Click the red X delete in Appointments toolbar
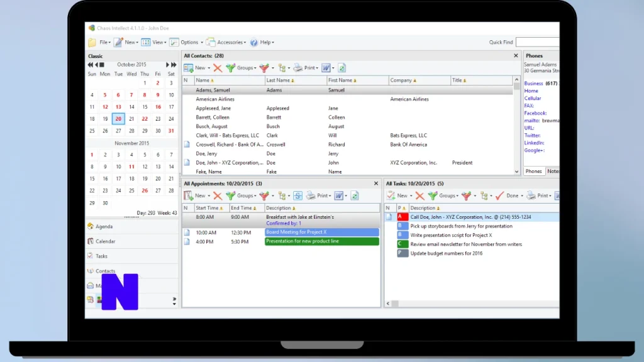Screen dimensions: 644x362 (218, 196)
